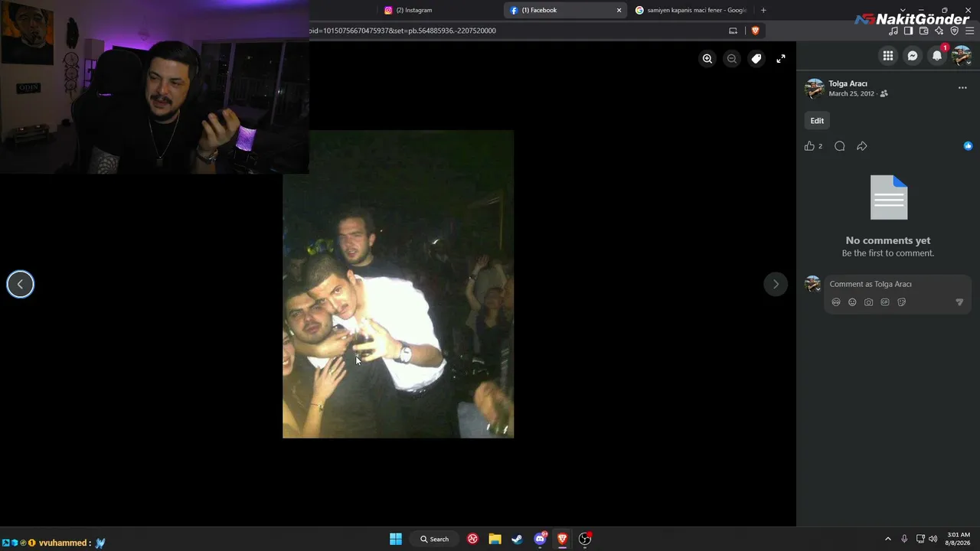Close the Facebook tab

click(619, 10)
